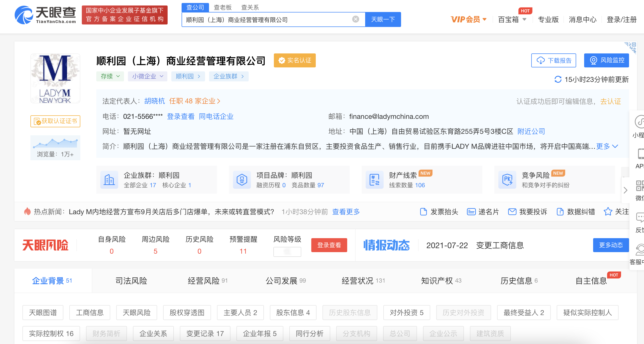644x344 pixels.
Task: Click the 附近公司 link
Action: pos(531,131)
